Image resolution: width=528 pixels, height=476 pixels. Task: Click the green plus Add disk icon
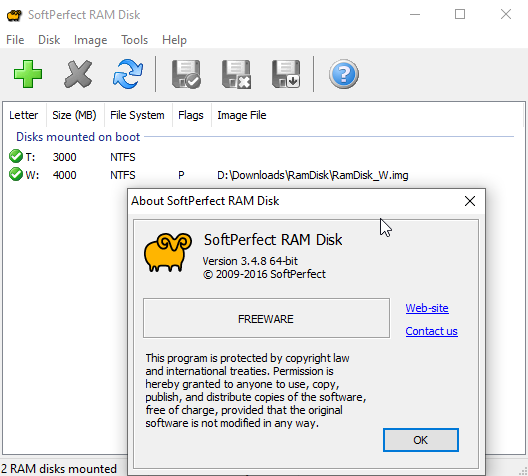pyautogui.click(x=28, y=74)
